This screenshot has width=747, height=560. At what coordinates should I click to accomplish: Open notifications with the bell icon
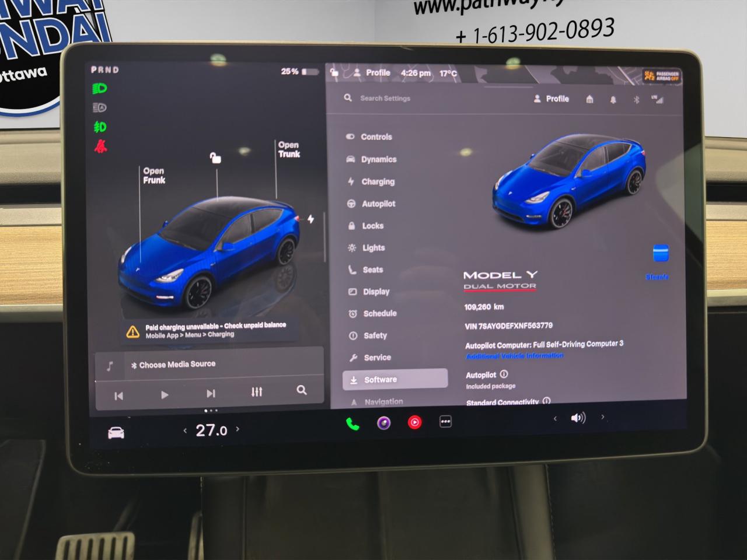click(612, 99)
